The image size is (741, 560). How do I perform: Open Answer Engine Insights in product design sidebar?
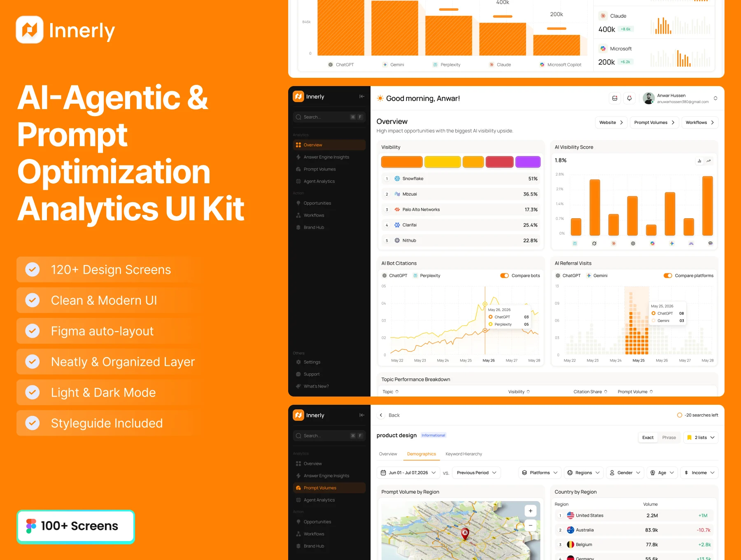[329, 476]
